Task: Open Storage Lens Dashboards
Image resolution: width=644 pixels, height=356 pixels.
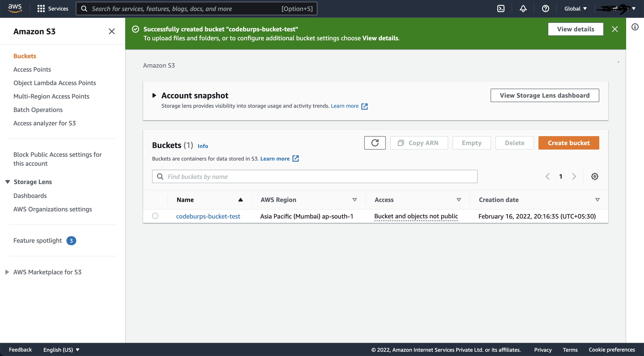Action: 30,196
